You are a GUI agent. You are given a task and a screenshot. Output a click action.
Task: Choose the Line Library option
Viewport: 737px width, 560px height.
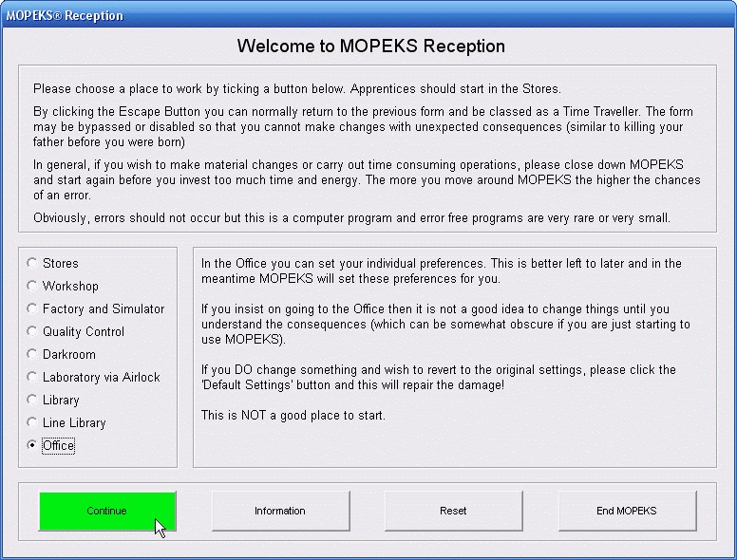66,422
